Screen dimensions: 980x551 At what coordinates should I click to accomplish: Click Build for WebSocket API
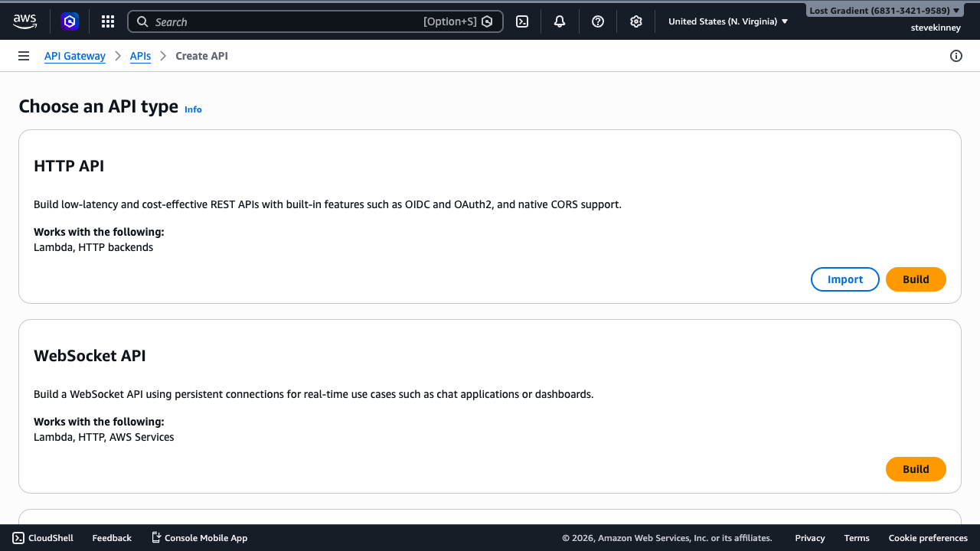click(916, 469)
